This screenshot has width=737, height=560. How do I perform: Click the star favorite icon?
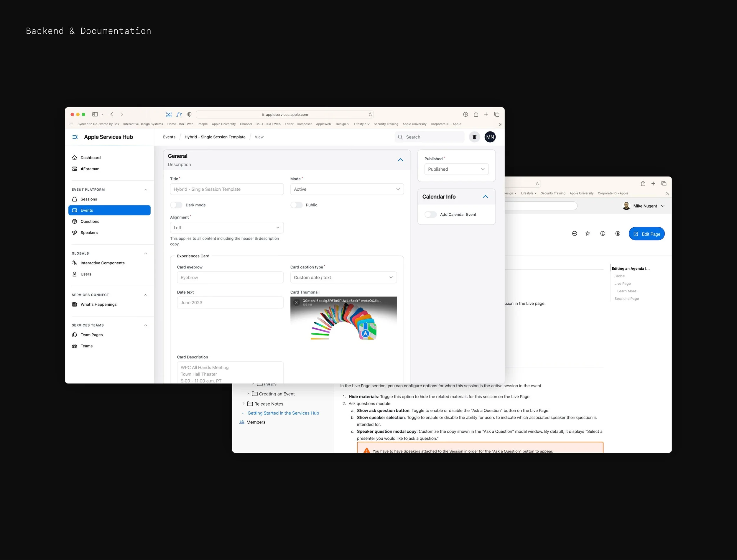click(588, 234)
